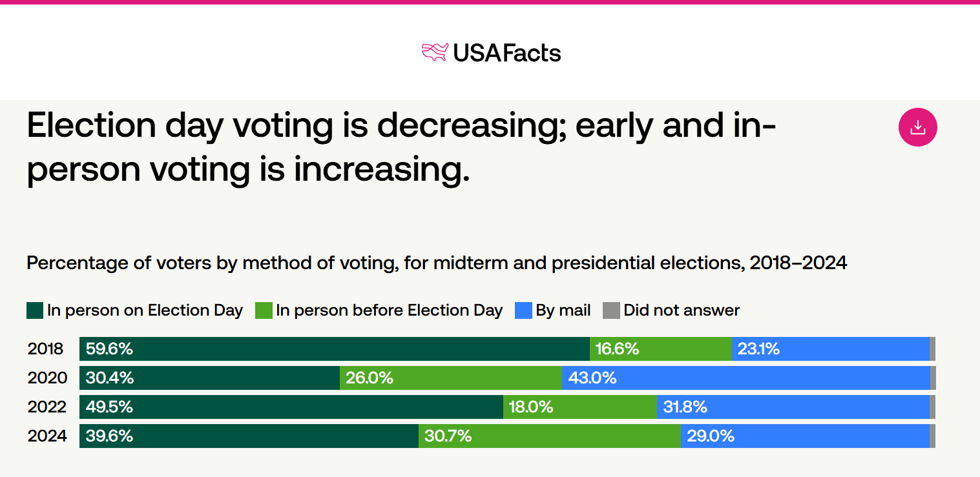Click the 2024 early in-person 30.7% bar
Screen dimensions: 980x477
coord(549,436)
